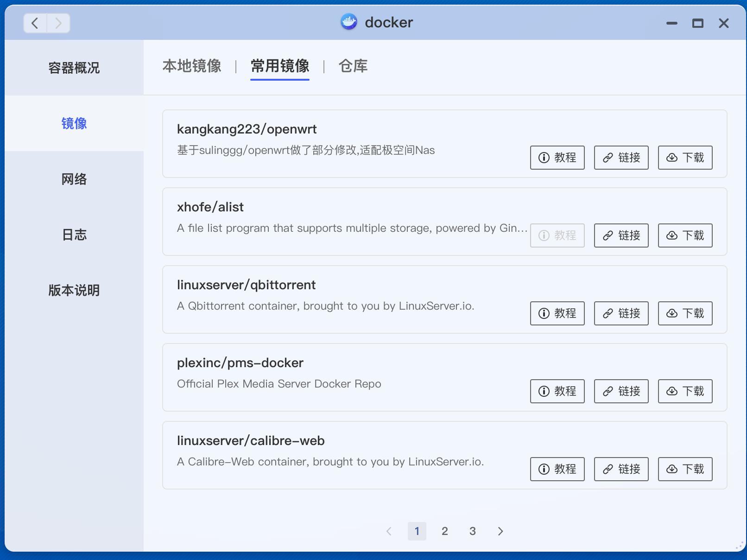Open the 仓库 tab
Image resolution: width=747 pixels, height=560 pixels.
[353, 66]
